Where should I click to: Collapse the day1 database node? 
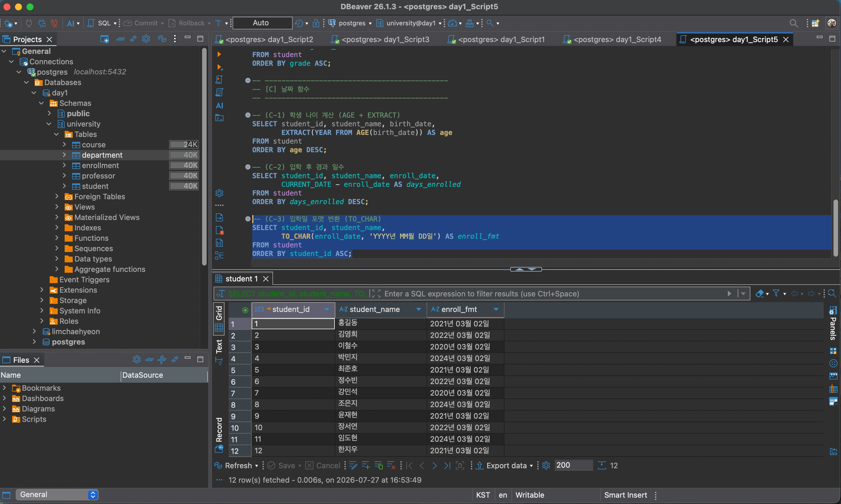[x=34, y=93]
